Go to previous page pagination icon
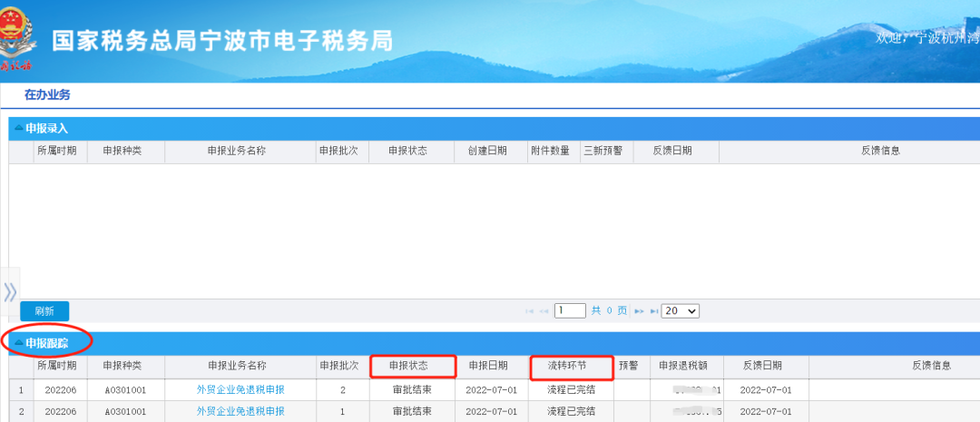The image size is (980, 422). pyautogui.click(x=544, y=310)
